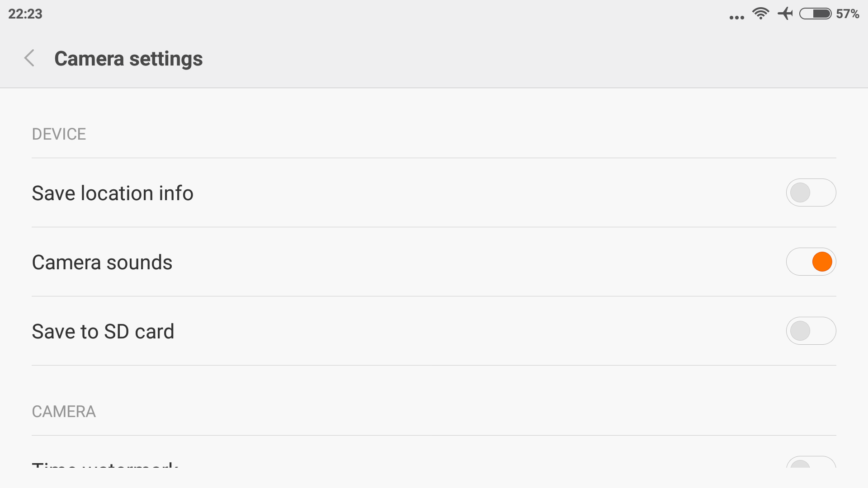Tap the back arrow beside Camera settings
The height and width of the screenshot is (488, 868).
coord(29,58)
